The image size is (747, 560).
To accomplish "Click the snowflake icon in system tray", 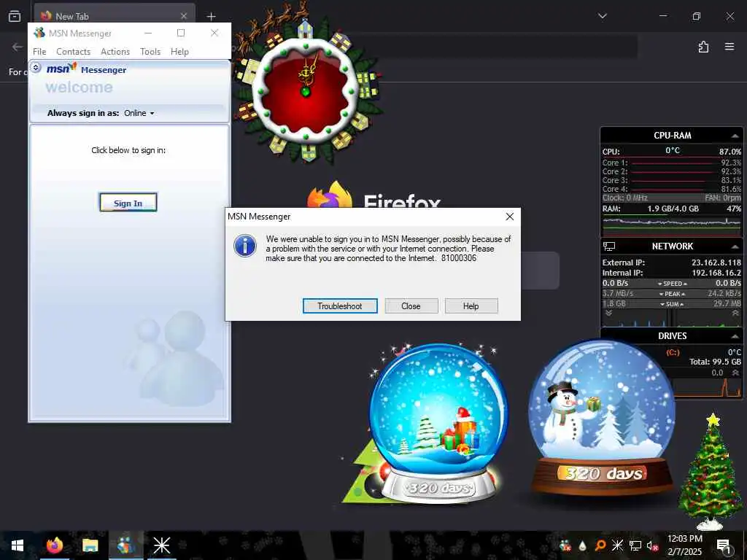I will 617,545.
